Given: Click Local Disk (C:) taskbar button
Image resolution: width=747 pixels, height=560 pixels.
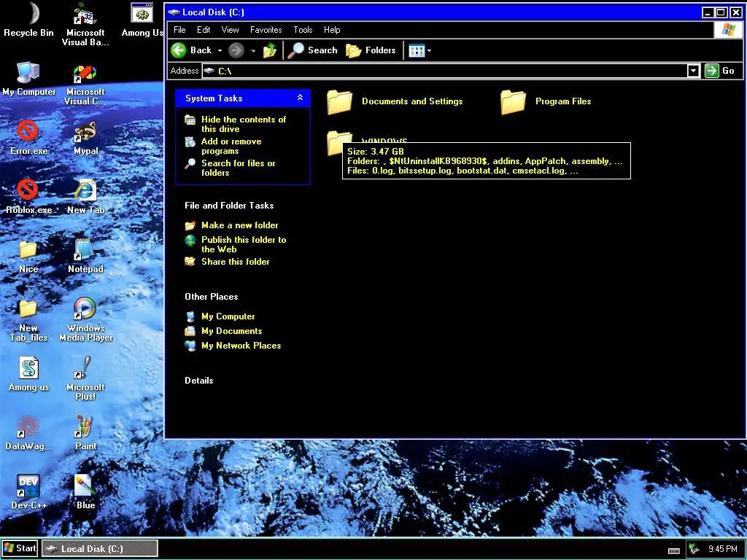Looking at the screenshot, I should [x=99, y=548].
